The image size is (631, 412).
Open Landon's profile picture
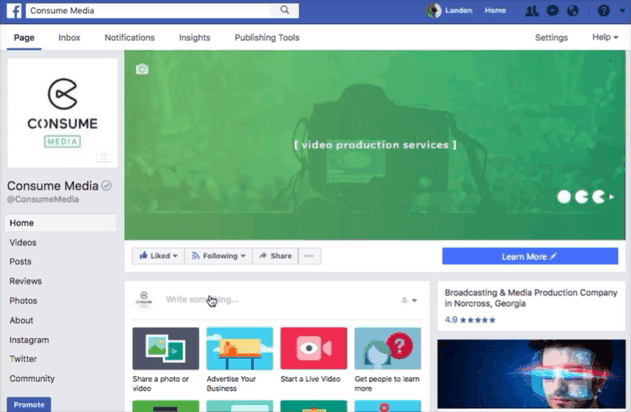point(433,10)
